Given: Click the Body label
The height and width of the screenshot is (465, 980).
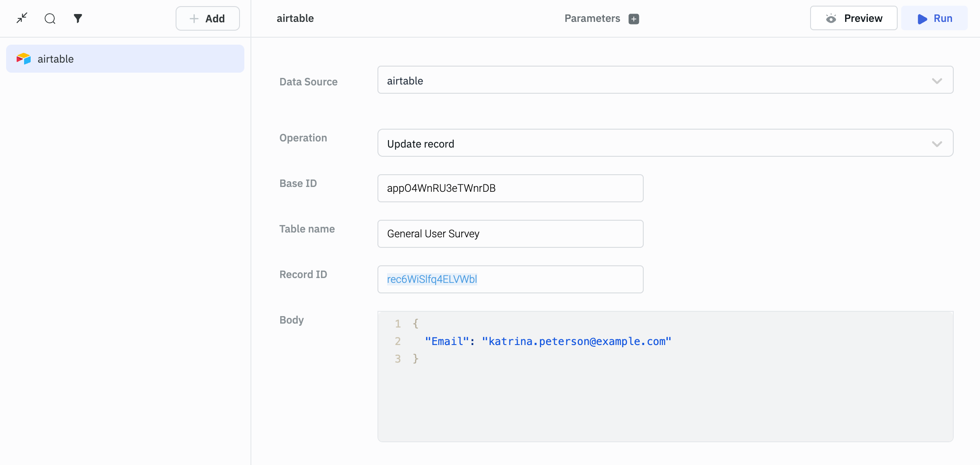Looking at the screenshot, I should click(291, 320).
